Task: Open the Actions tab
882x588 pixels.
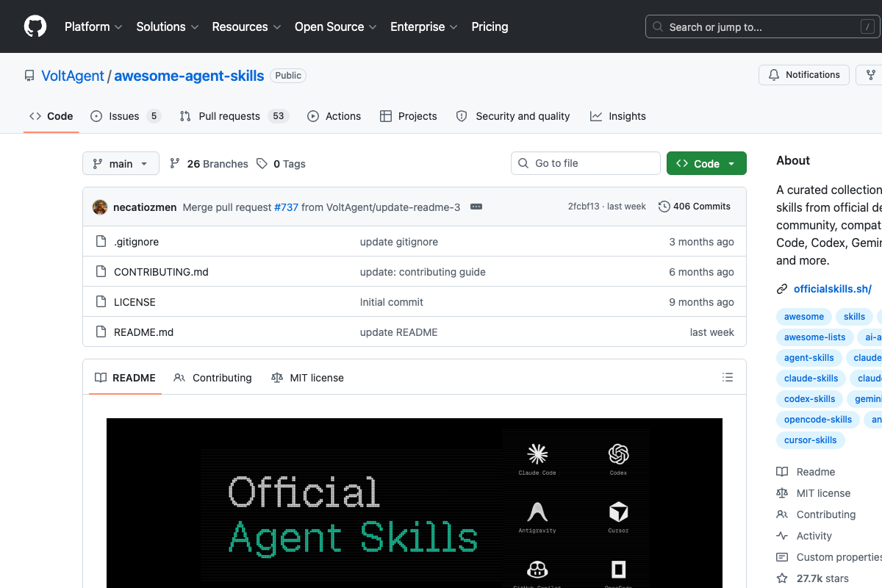Action: coord(334,116)
